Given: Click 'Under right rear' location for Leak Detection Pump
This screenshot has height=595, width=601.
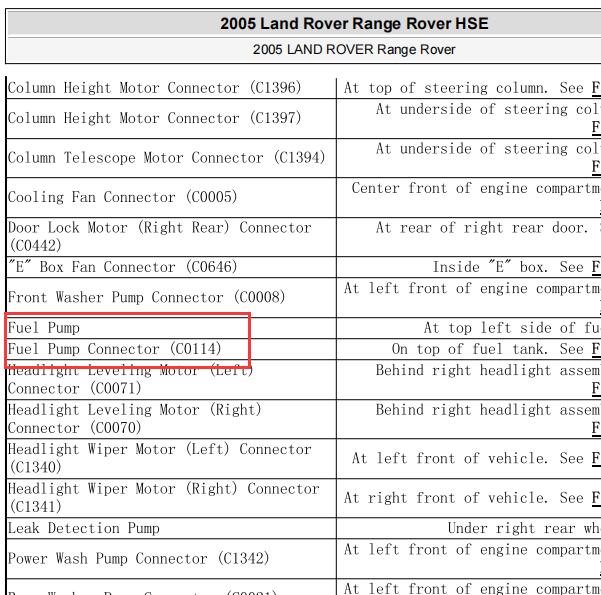Looking at the screenshot, I should click(x=511, y=528).
